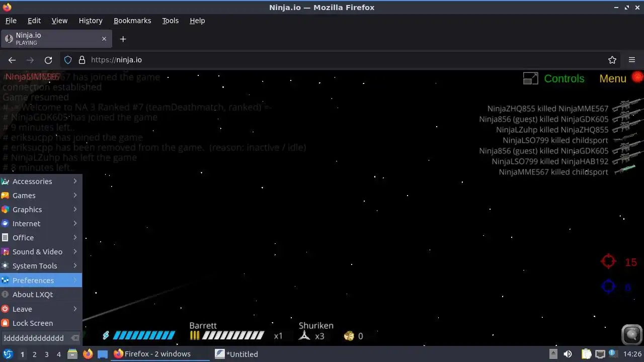The width and height of the screenshot is (644, 362).
Task: Open the Tools menu in Firefox
Action: click(170, 21)
